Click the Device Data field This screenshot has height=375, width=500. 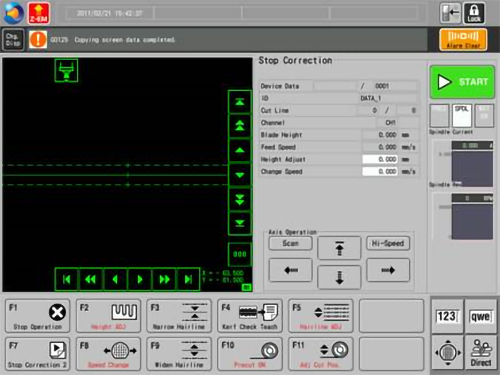pos(334,86)
